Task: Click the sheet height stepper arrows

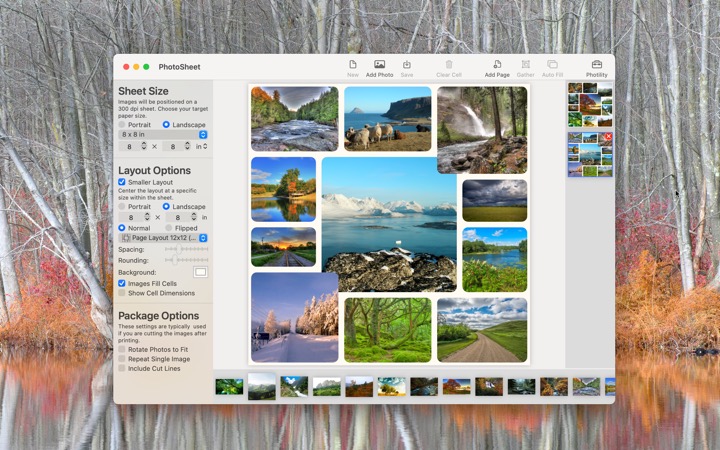Action: [x=187, y=146]
